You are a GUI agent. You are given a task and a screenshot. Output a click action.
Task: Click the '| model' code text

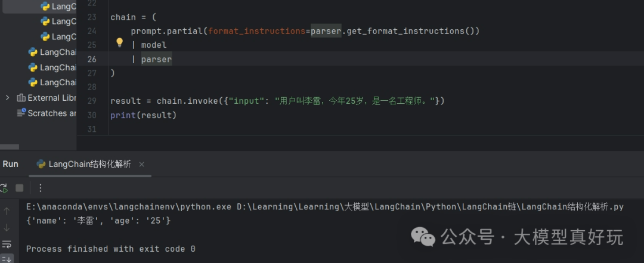[148, 45]
